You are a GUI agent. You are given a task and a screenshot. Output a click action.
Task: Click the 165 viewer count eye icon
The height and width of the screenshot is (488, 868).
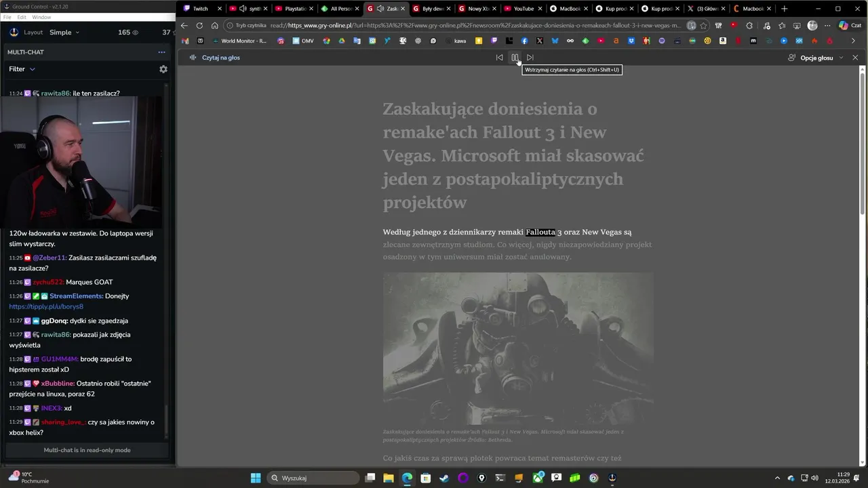coord(135,33)
